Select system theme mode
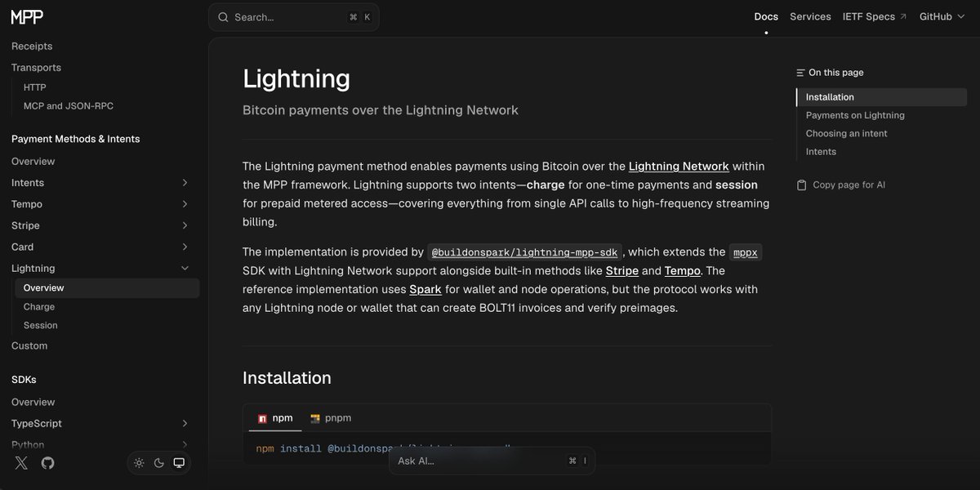 click(x=179, y=463)
